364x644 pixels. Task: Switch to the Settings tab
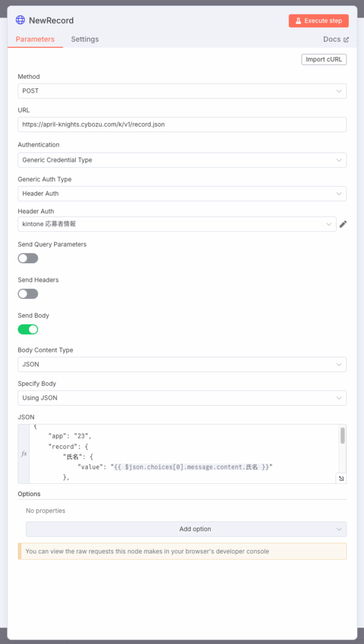(x=85, y=39)
